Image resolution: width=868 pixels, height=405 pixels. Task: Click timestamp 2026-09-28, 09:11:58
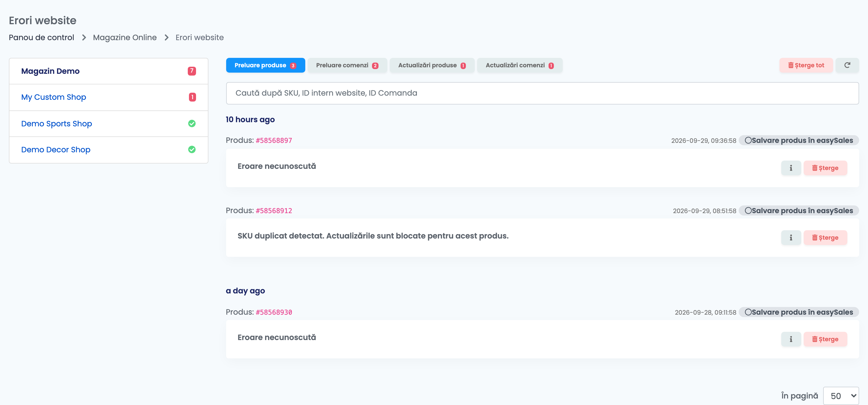tap(706, 312)
